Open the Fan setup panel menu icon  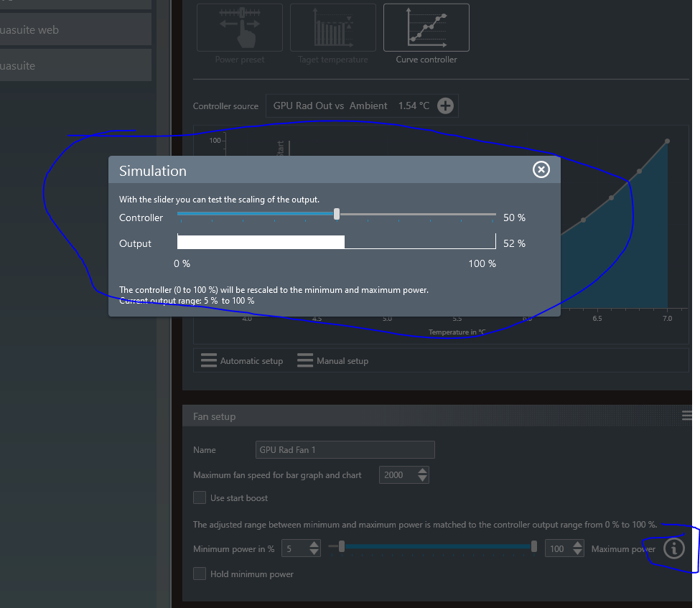click(686, 416)
